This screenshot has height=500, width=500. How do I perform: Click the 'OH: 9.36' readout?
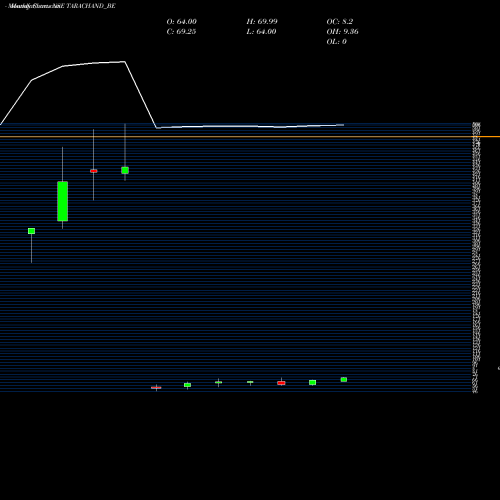tap(342, 32)
